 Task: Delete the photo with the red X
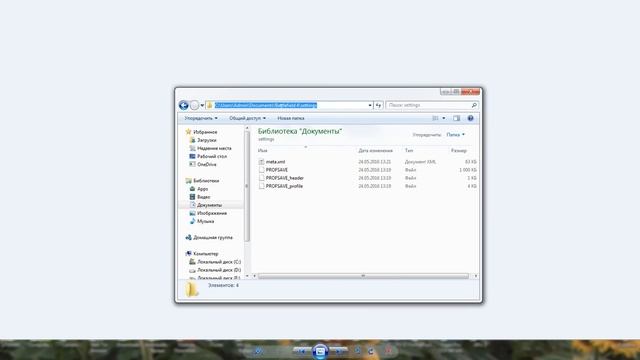[x=389, y=350]
